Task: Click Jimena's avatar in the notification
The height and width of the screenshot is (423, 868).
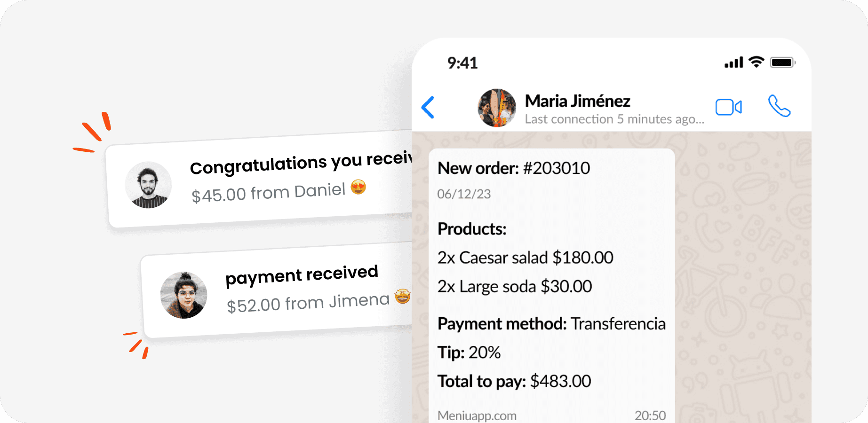Action: coord(183,295)
